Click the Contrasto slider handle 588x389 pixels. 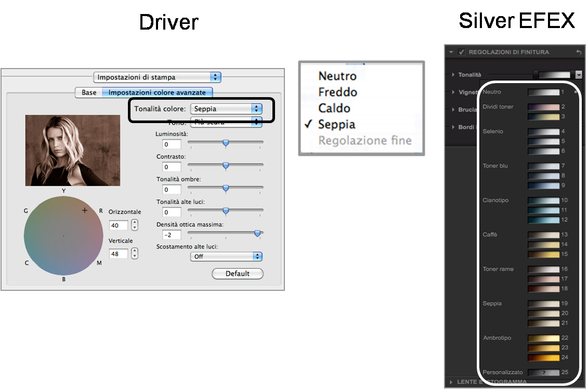click(226, 166)
